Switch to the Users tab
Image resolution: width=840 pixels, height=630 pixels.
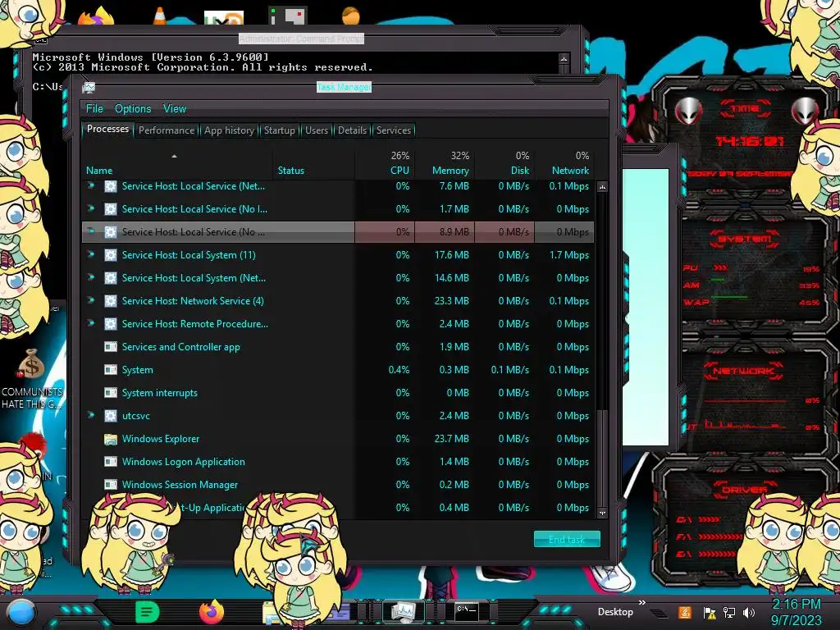pyautogui.click(x=317, y=130)
